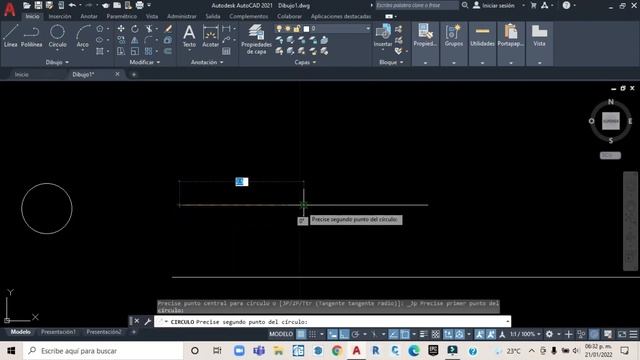This screenshot has height=360, width=640.
Task: Open the Administrar ribbon tab
Action: coord(182,16)
